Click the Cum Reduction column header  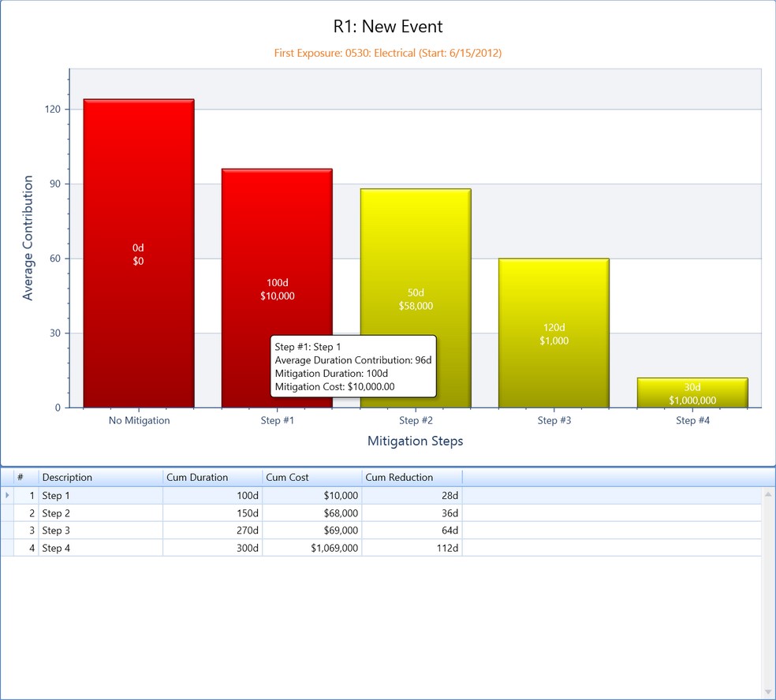click(x=410, y=477)
